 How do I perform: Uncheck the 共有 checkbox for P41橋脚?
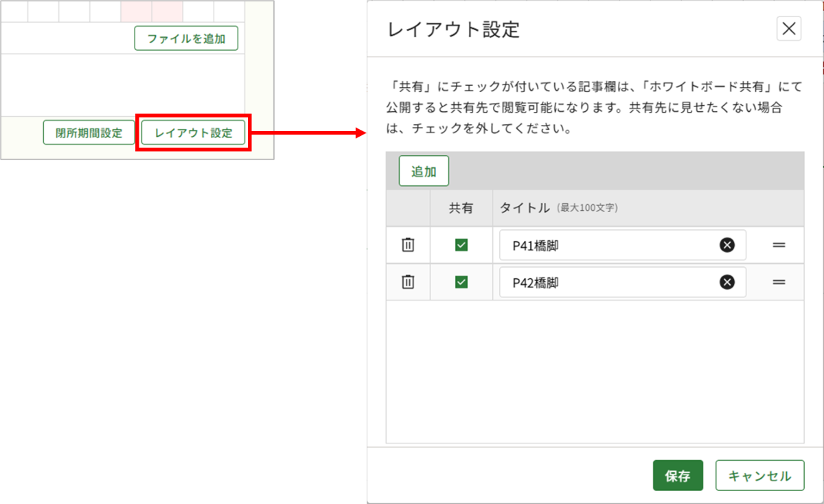pyautogui.click(x=461, y=245)
